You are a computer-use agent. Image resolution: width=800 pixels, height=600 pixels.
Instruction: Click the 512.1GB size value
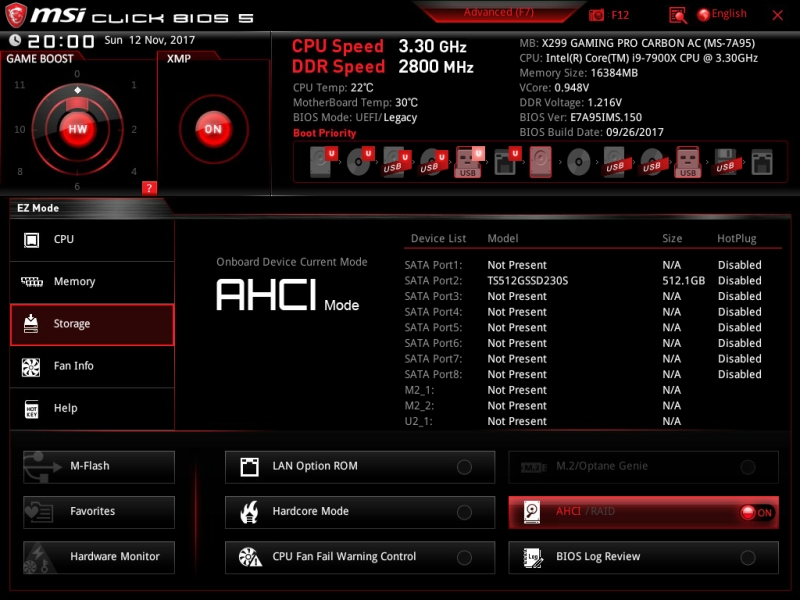[684, 281]
